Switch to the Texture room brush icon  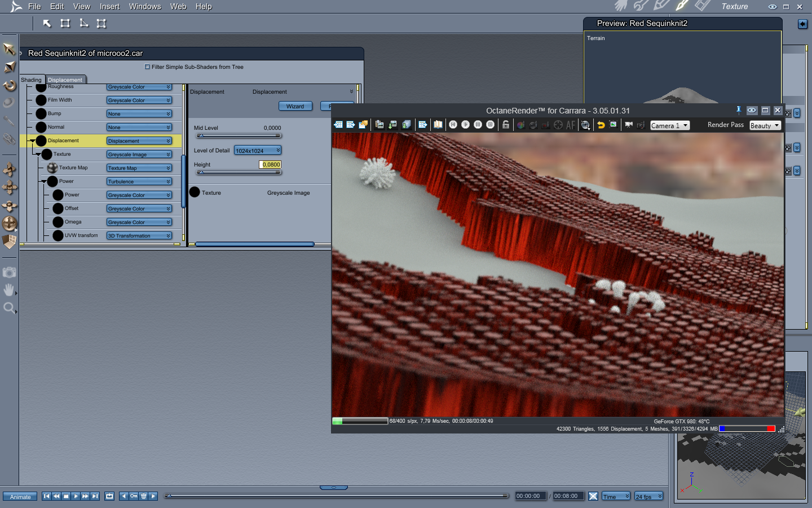(682, 6)
